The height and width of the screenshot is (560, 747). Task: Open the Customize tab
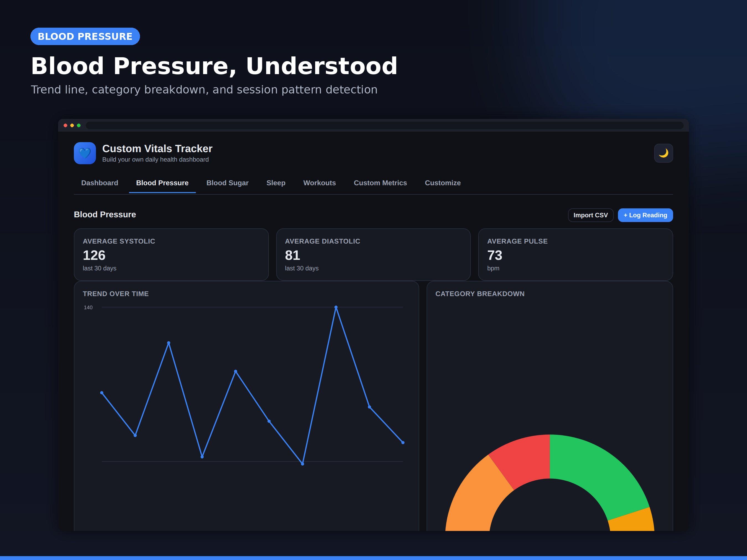coord(443,183)
